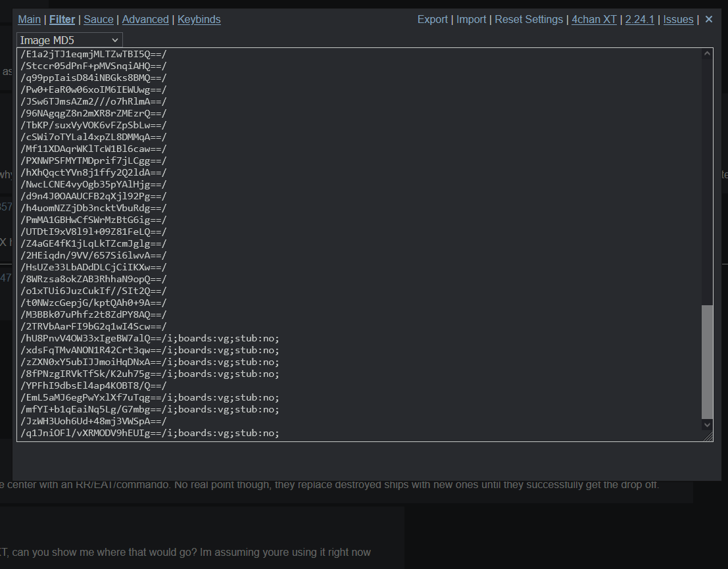Click the Export settings link
728x569 pixels.
click(432, 20)
